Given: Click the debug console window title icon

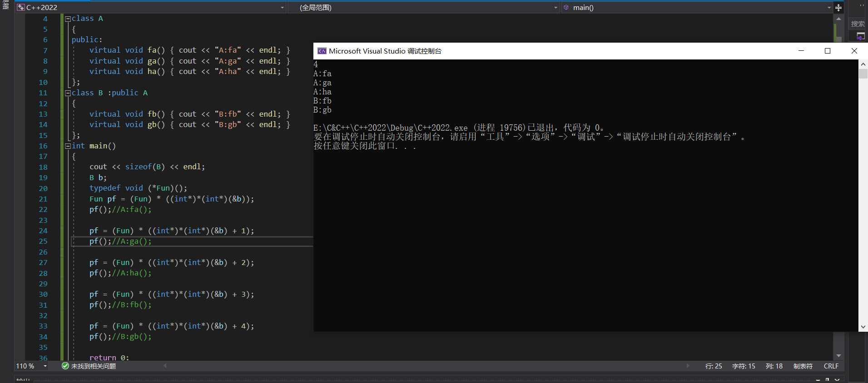Looking at the screenshot, I should click(322, 51).
